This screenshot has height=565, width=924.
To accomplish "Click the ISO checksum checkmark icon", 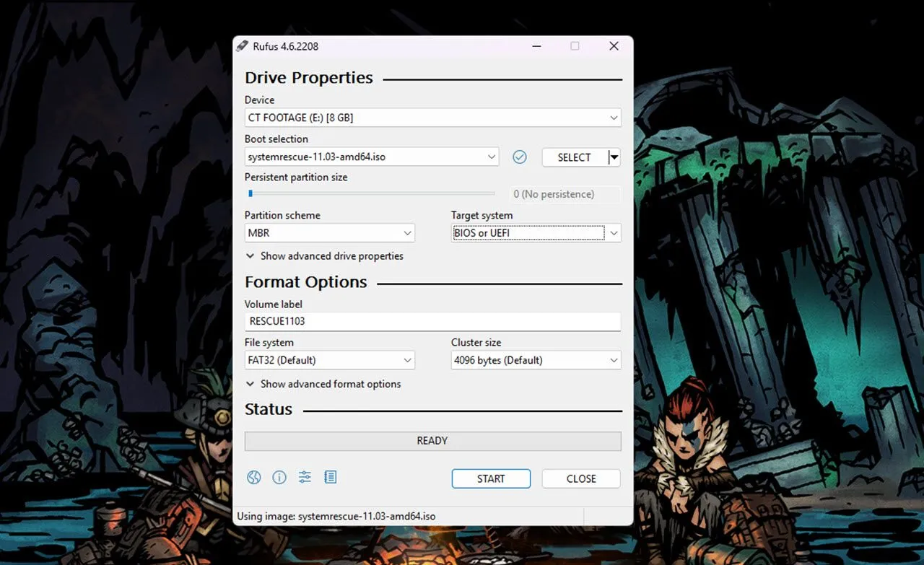I will [520, 157].
